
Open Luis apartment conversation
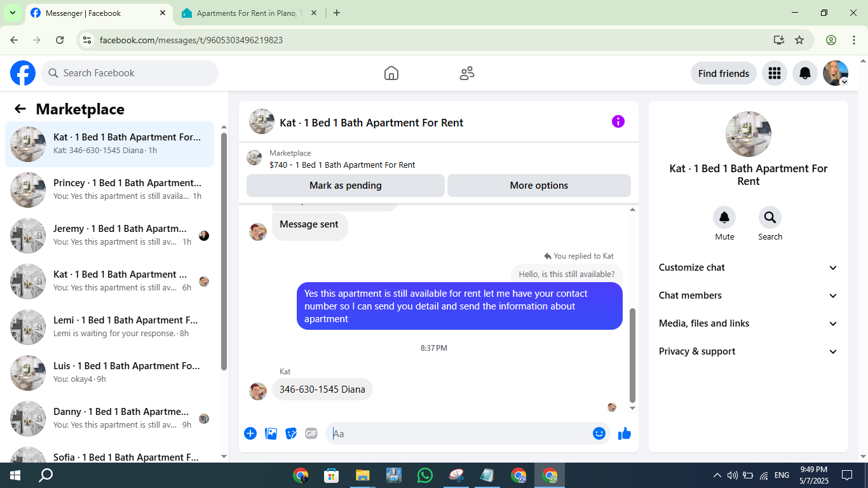(110, 373)
